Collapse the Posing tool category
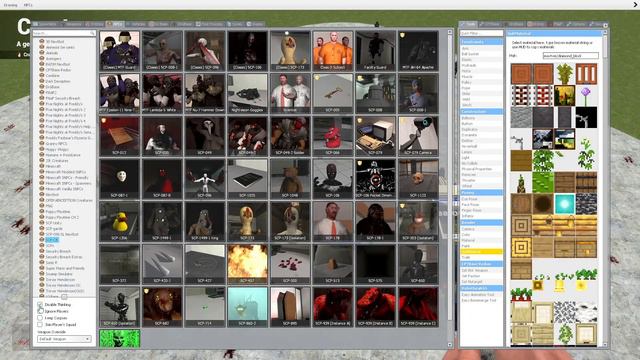 pyautogui.click(x=482, y=192)
